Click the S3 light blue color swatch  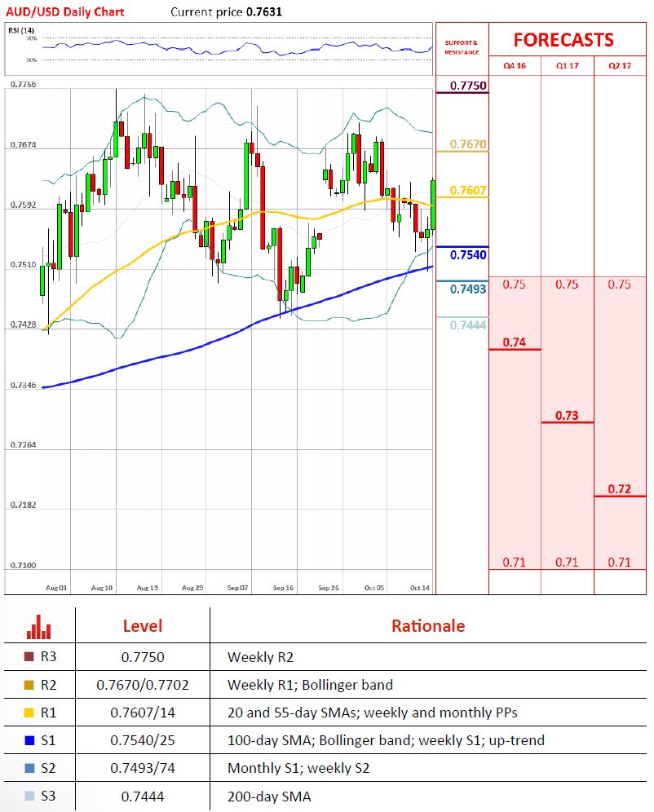click(x=30, y=797)
